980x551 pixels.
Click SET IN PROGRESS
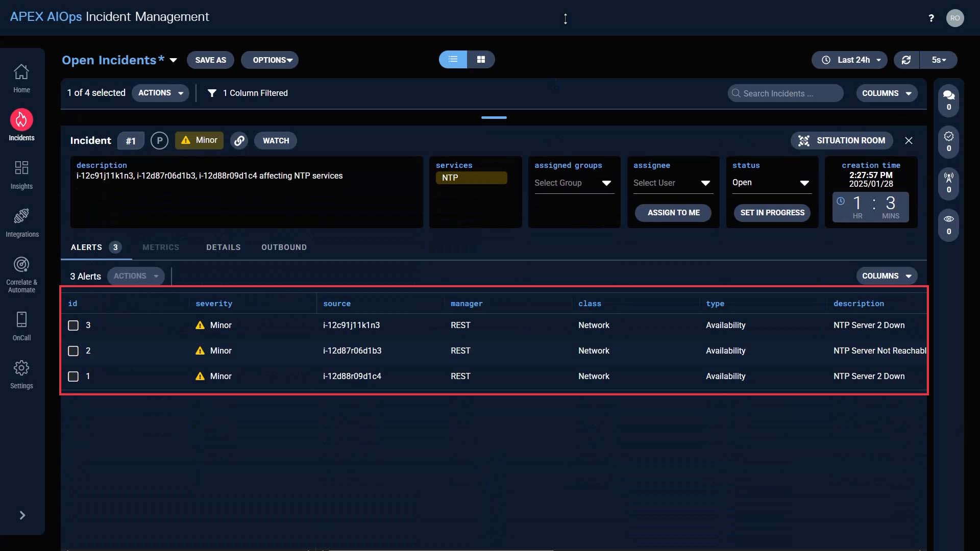[772, 213]
